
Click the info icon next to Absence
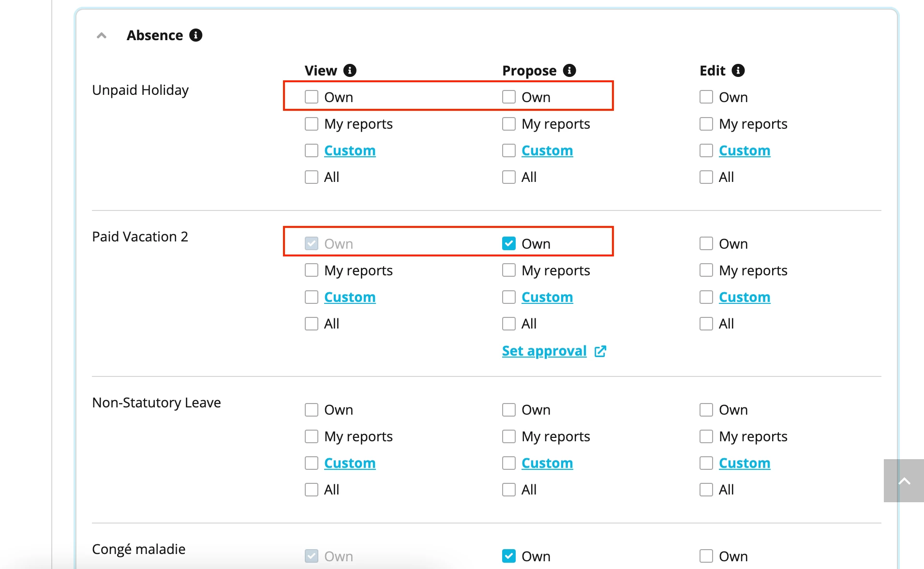(x=195, y=35)
